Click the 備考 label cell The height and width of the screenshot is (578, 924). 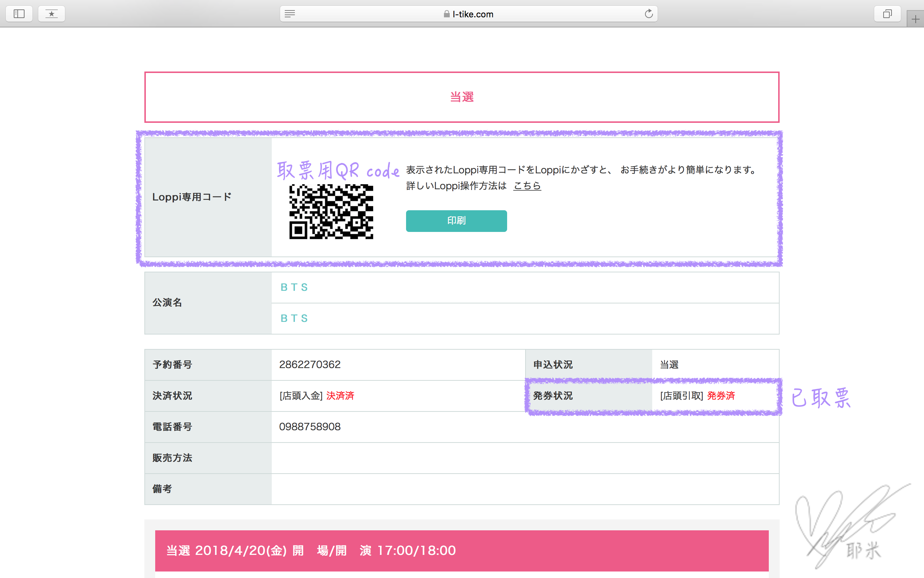tap(208, 489)
